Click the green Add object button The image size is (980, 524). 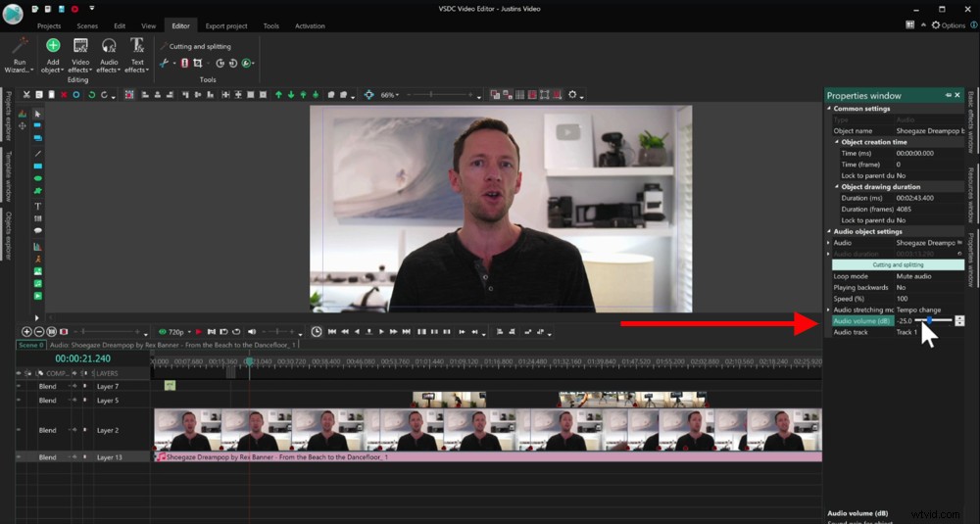[53, 55]
